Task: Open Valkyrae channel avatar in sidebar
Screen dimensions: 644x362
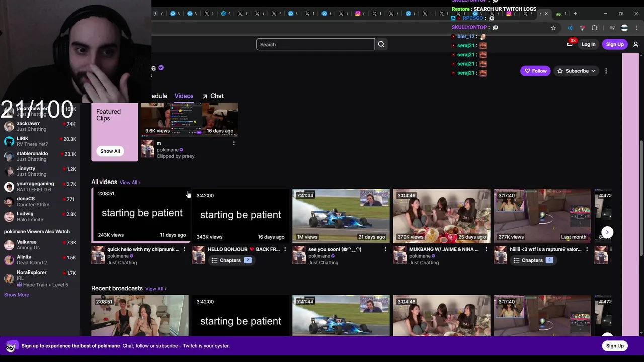Action: [9, 245]
